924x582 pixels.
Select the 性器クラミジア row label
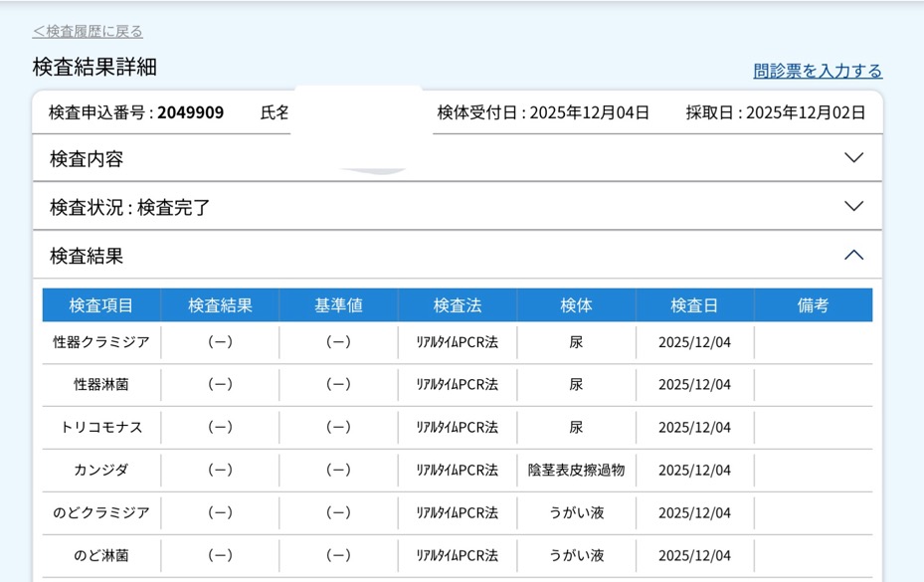[101, 342]
